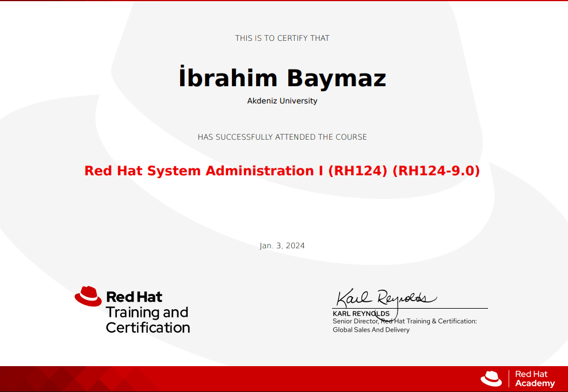This screenshot has height=392, width=568.
Task: Click the Red Hat Academy wordmark
Action: pos(533,378)
